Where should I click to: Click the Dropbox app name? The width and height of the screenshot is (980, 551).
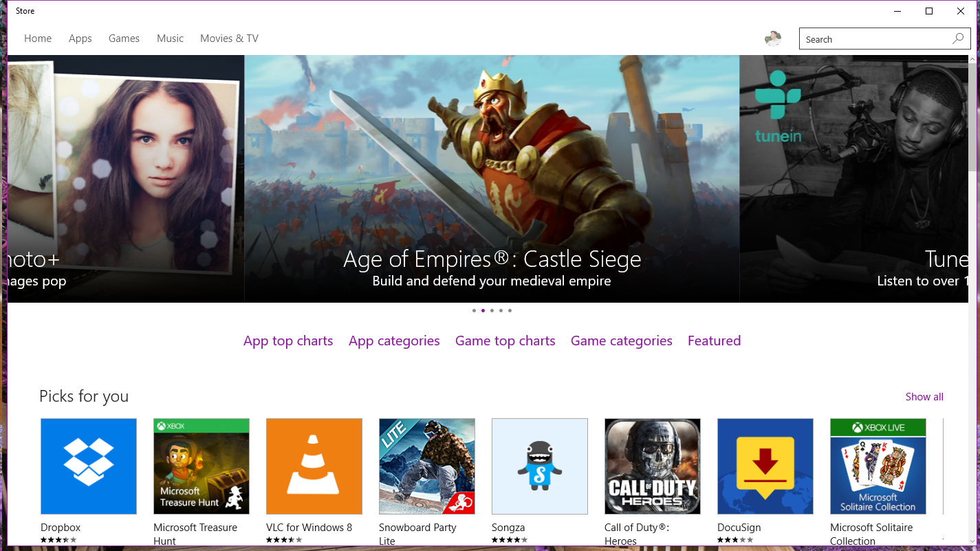(61, 528)
